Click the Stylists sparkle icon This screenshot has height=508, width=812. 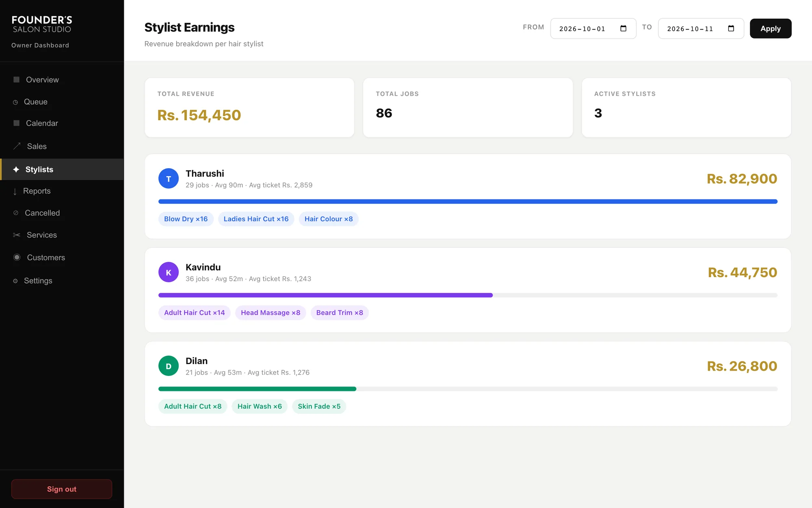[x=16, y=169]
